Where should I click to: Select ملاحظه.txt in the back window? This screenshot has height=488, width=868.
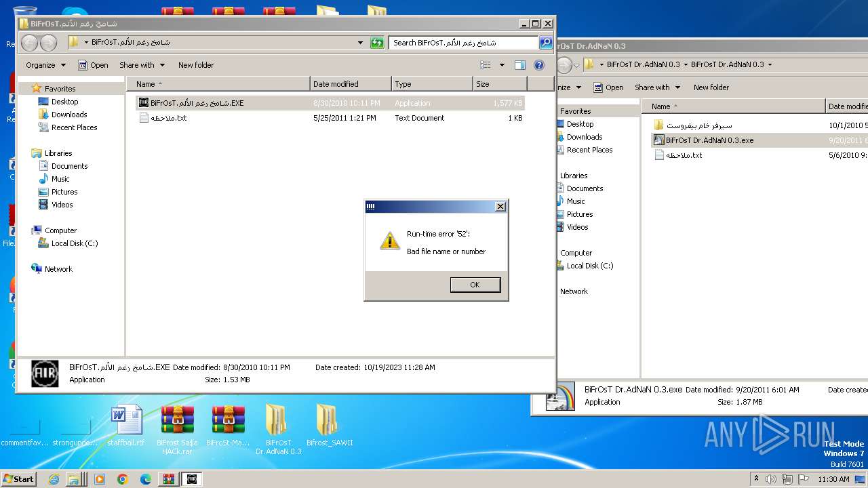pyautogui.click(x=684, y=155)
